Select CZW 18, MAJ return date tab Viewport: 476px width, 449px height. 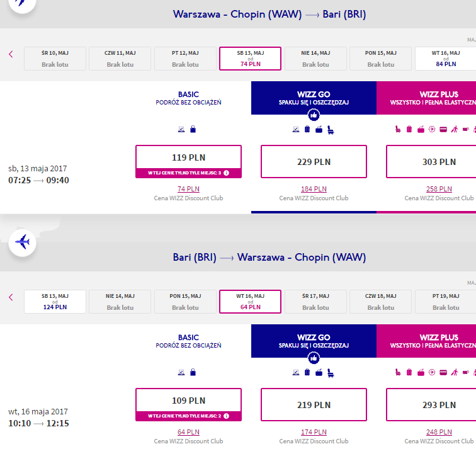381,302
